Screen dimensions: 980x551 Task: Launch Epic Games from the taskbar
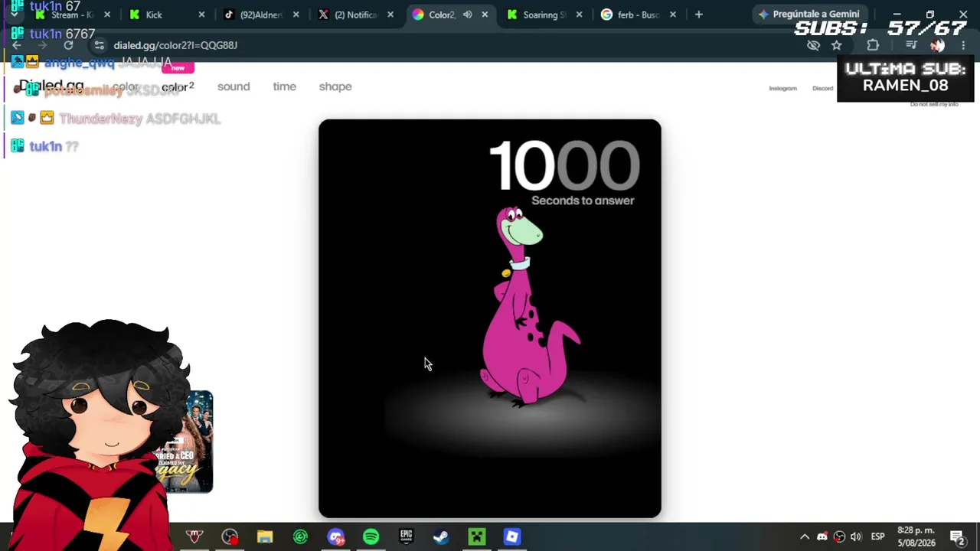[406, 537]
